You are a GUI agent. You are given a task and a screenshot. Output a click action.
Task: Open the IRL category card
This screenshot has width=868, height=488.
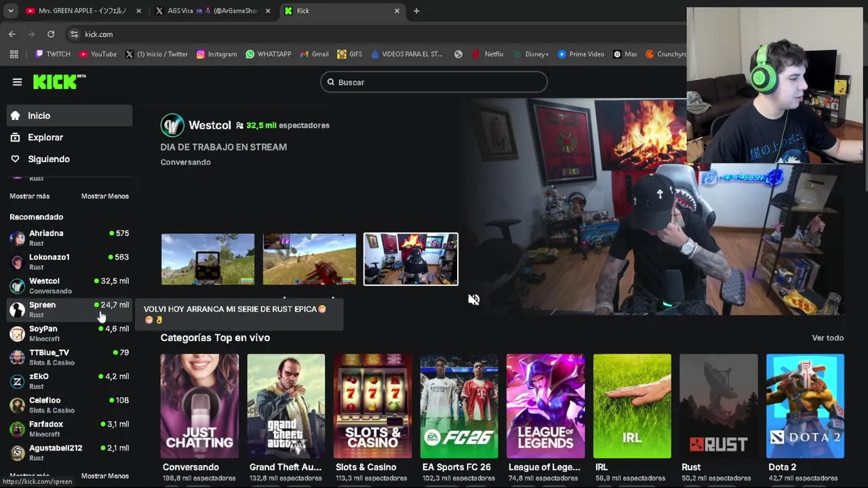coord(632,406)
